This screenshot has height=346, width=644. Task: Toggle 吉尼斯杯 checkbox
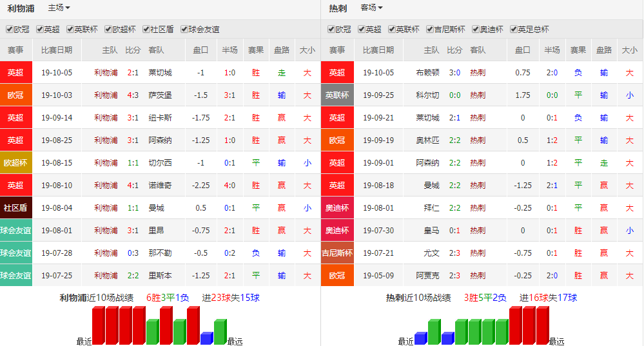[x=430, y=29]
